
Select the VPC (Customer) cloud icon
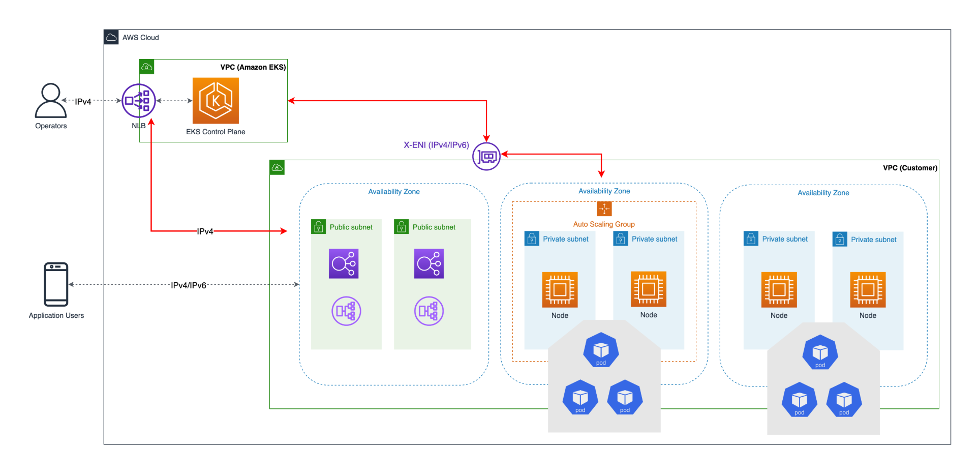pyautogui.click(x=277, y=167)
